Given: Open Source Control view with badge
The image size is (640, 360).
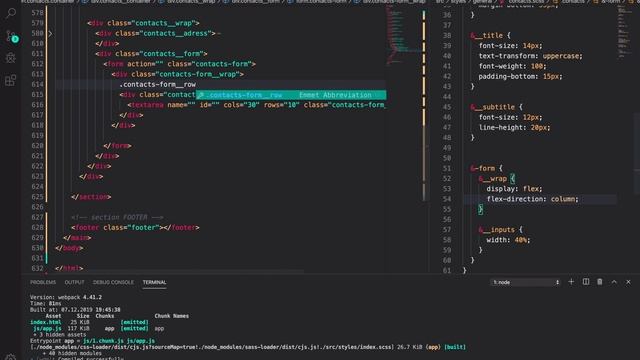Looking at the screenshot, I should tap(11, 36).
